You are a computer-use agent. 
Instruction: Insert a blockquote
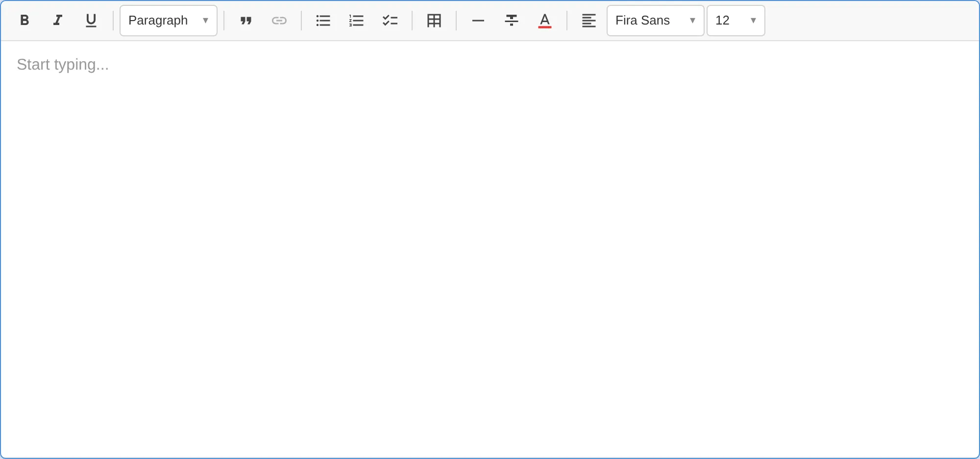coord(246,21)
